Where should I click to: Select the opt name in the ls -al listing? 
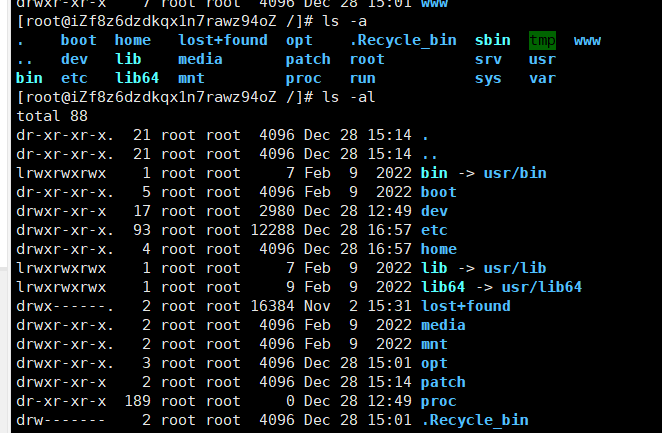(x=434, y=363)
